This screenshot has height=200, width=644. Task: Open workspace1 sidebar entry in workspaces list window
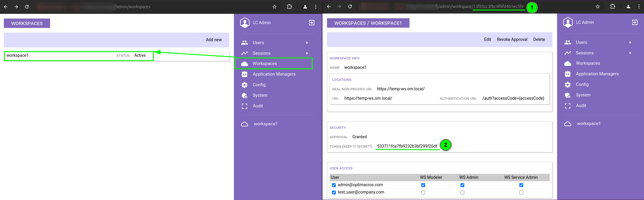pos(266,124)
